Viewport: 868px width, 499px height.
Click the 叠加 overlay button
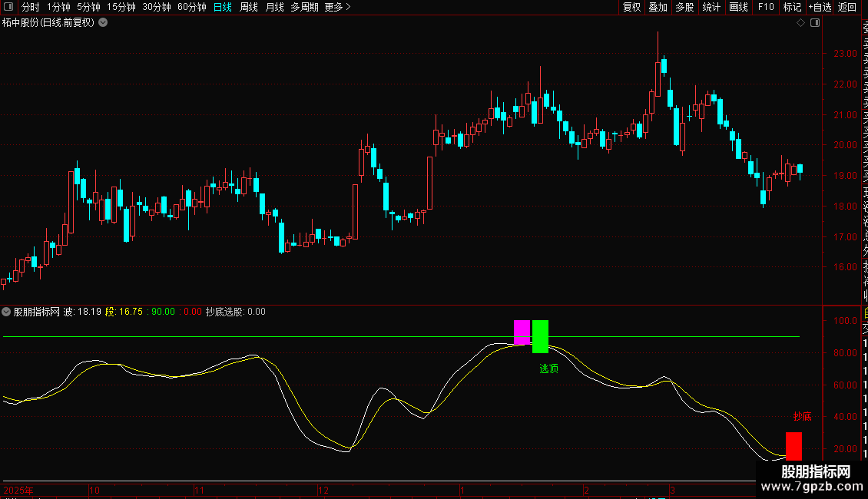[x=658, y=7]
